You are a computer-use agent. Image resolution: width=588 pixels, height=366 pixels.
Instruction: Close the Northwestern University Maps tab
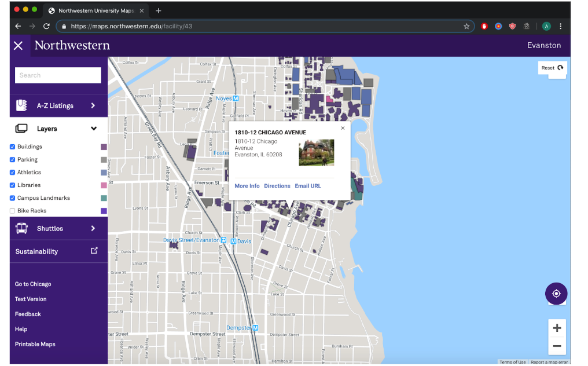(142, 11)
